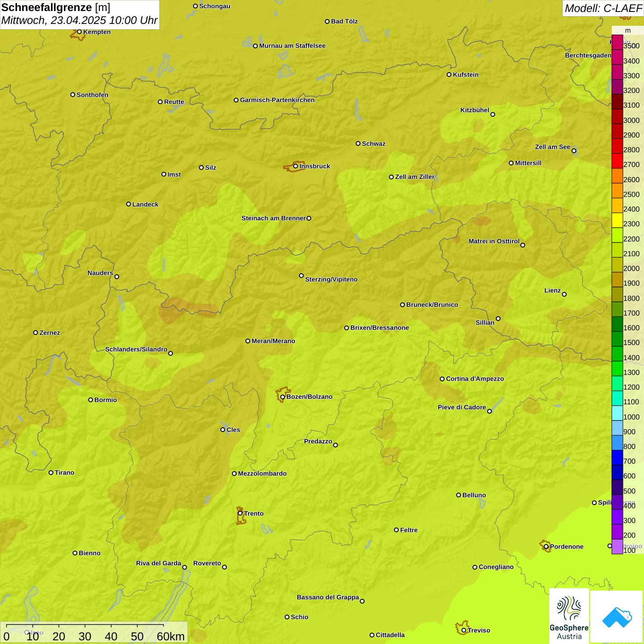Viewport: 644px width, 644px height.
Task: Click the Pordenone city marker circle
Action: coord(546,547)
